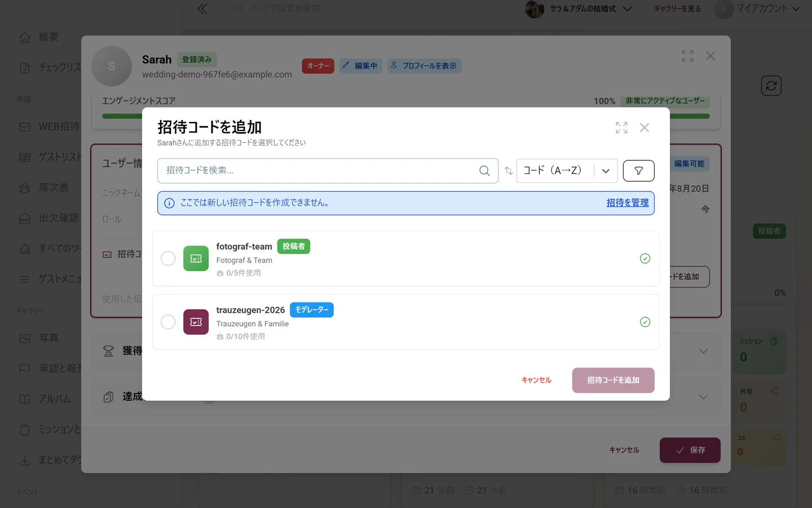Click the clipboard-check icon of 達成 section
The image size is (812, 508).
point(108,397)
